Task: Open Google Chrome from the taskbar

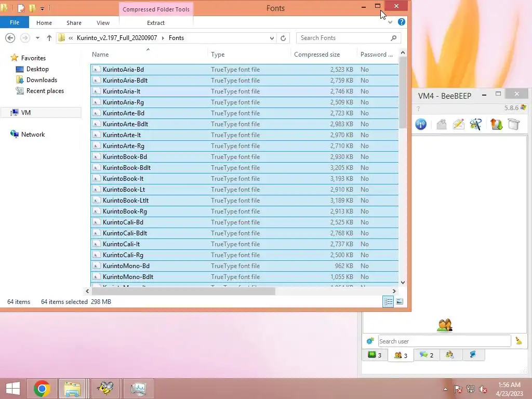Action: [x=42, y=389]
